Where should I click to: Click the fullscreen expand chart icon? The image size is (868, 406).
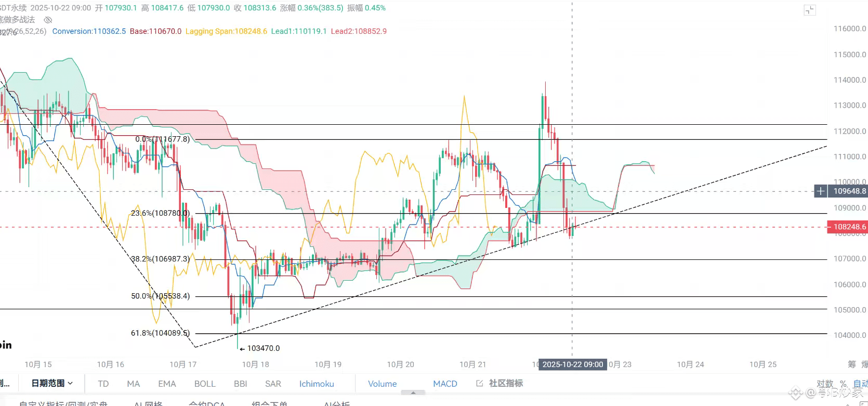point(810,10)
